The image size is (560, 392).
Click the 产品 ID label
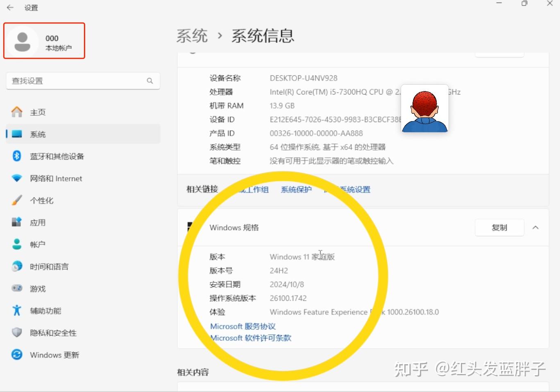(x=222, y=133)
